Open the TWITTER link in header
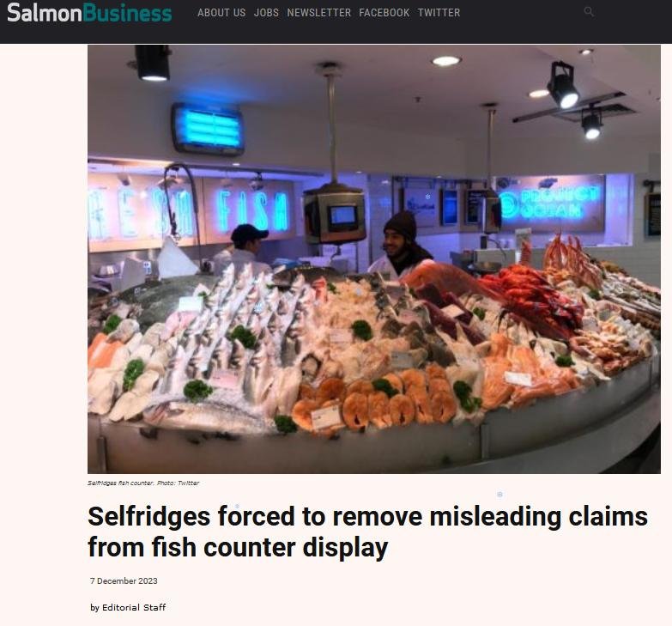The height and width of the screenshot is (626, 672). pos(439,13)
